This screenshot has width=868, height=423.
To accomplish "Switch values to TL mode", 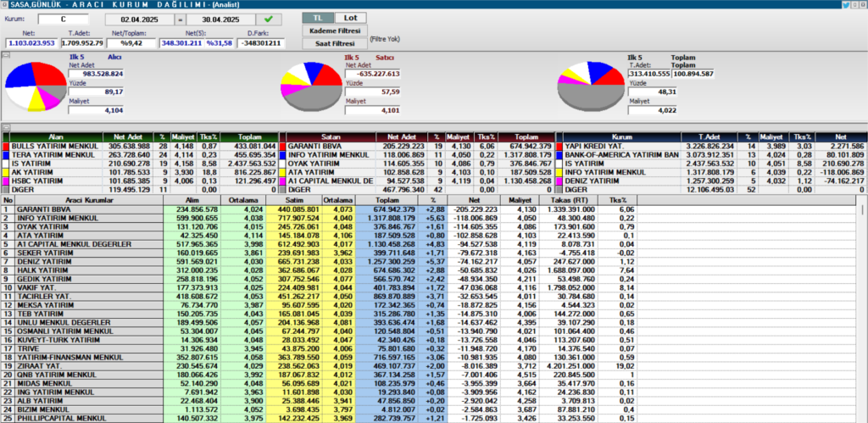I will [x=319, y=18].
